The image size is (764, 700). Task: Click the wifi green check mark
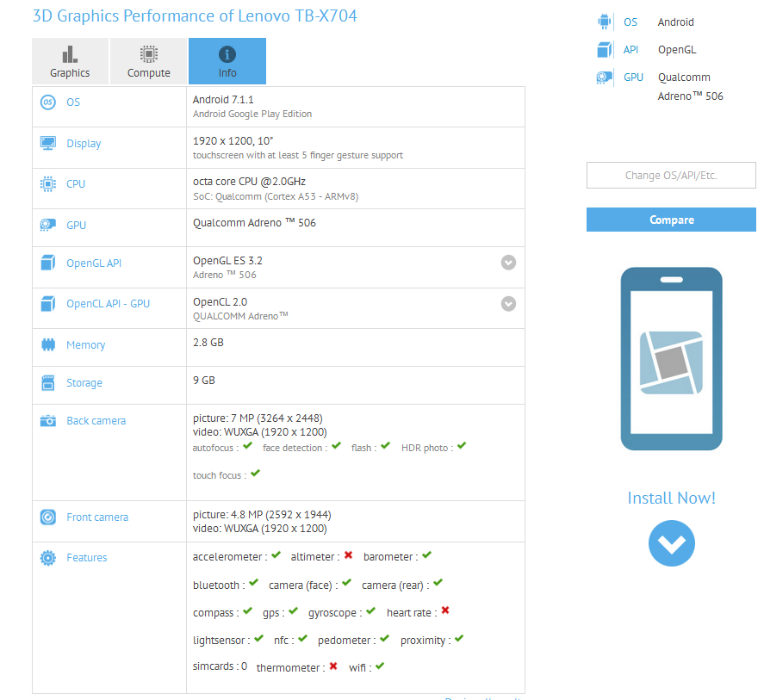pyautogui.click(x=380, y=666)
